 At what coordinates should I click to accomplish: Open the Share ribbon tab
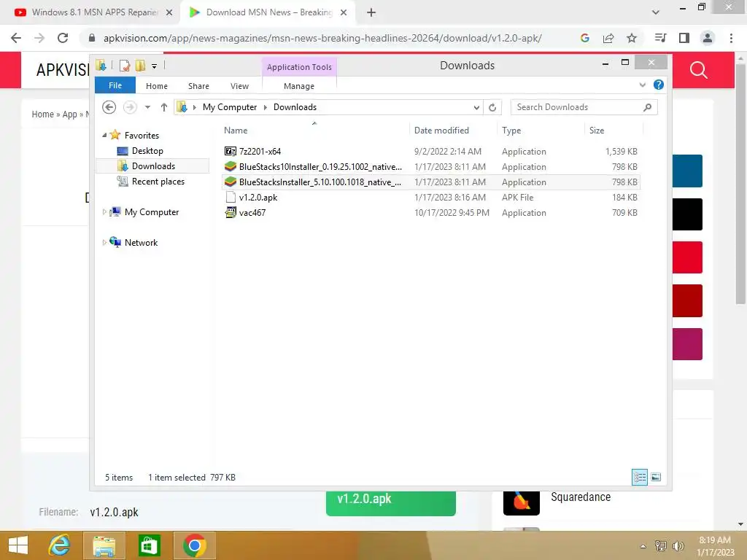point(198,86)
